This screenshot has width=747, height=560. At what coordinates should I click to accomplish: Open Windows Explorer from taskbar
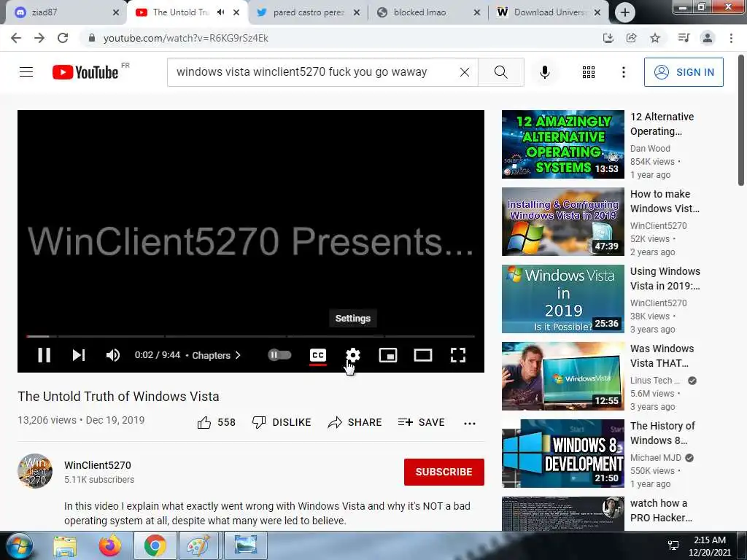pos(65,545)
